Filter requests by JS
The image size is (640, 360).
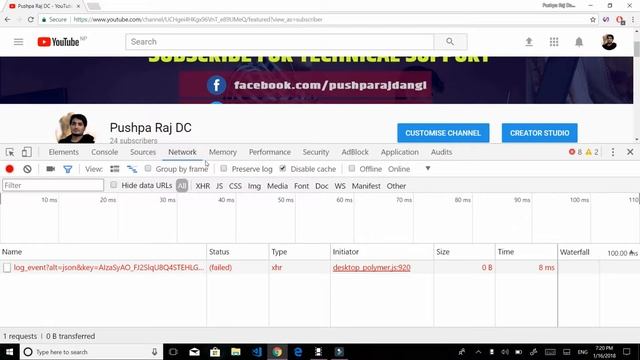coord(220,186)
